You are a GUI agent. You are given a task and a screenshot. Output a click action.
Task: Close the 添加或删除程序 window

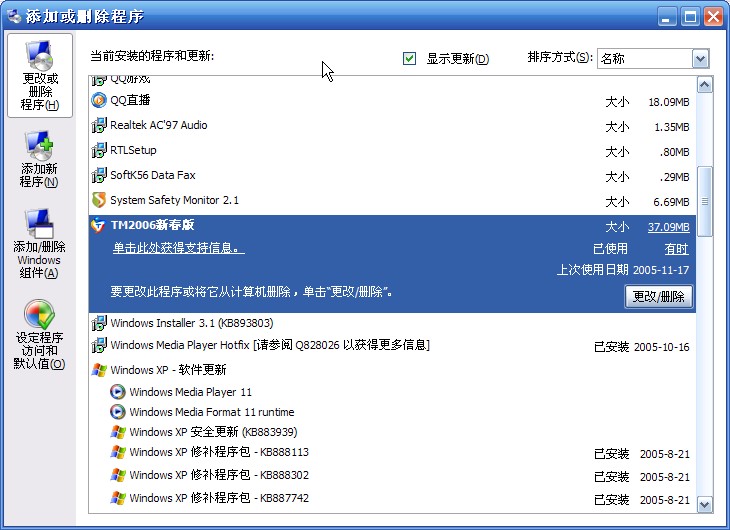tap(713, 17)
